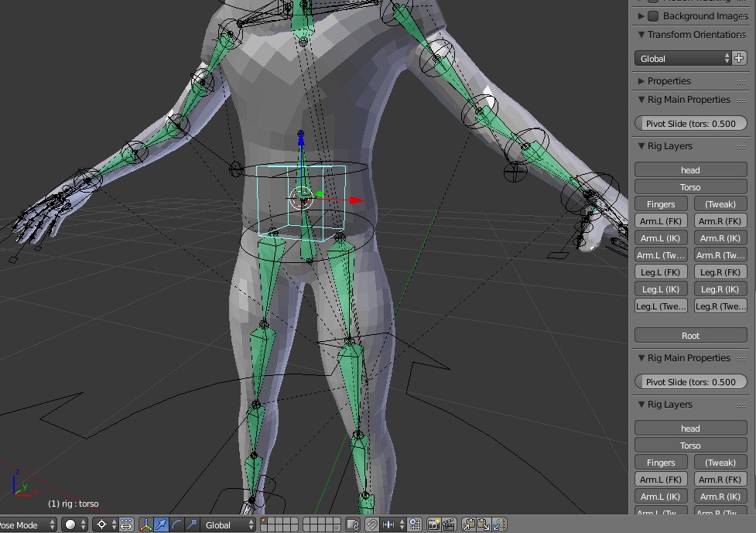This screenshot has width=756, height=533.
Task: Toggle the head rig layer button
Action: coord(689,169)
